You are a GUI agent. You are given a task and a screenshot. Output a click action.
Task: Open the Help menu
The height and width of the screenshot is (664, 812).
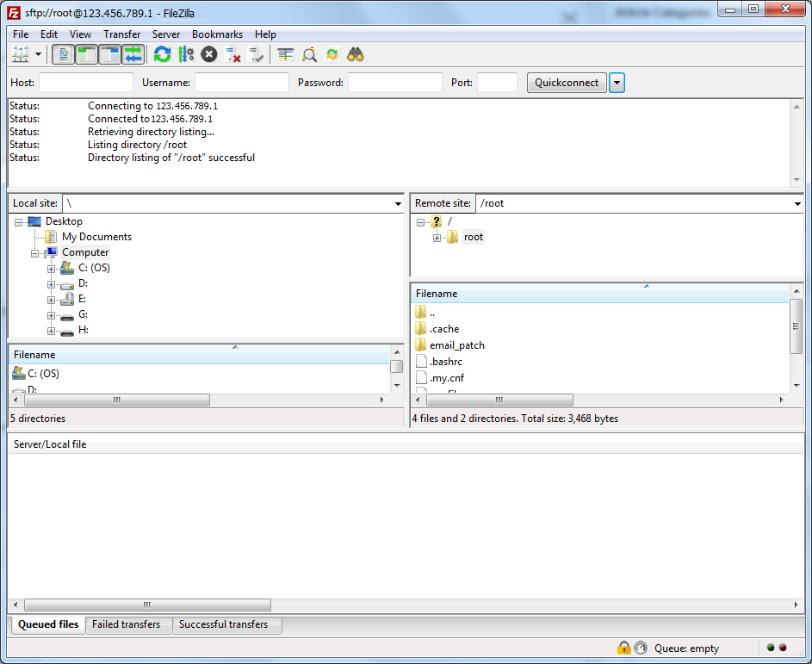point(265,34)
